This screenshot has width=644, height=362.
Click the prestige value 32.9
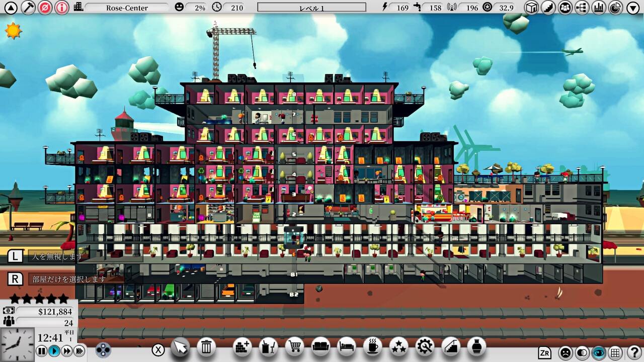pos(506,8)
